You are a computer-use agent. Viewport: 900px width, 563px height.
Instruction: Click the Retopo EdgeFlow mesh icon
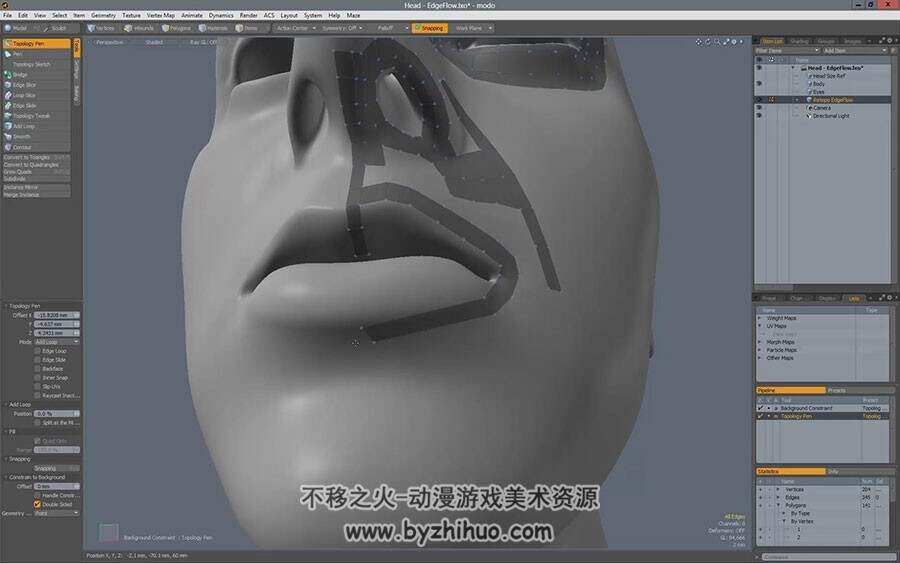coord(809,100)
